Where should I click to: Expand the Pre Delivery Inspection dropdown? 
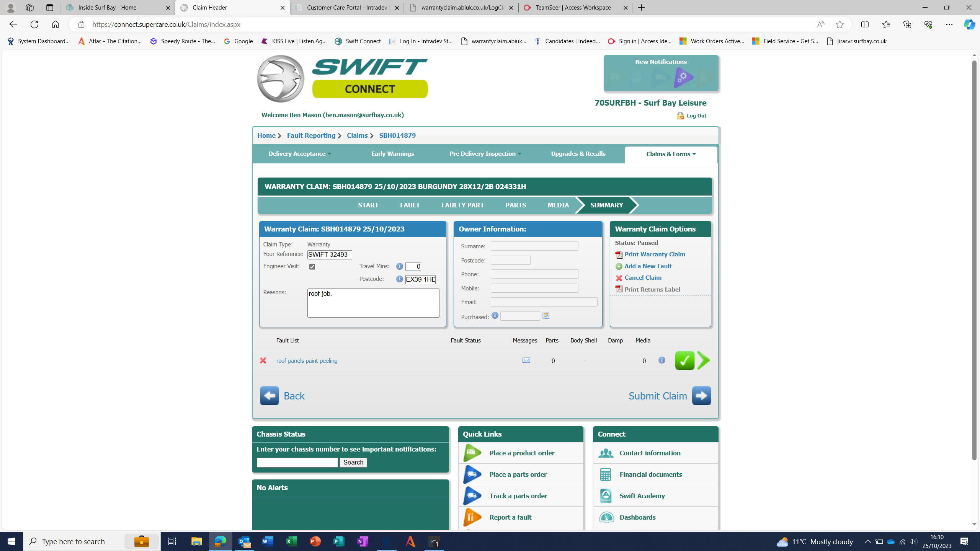pos(485,154)
